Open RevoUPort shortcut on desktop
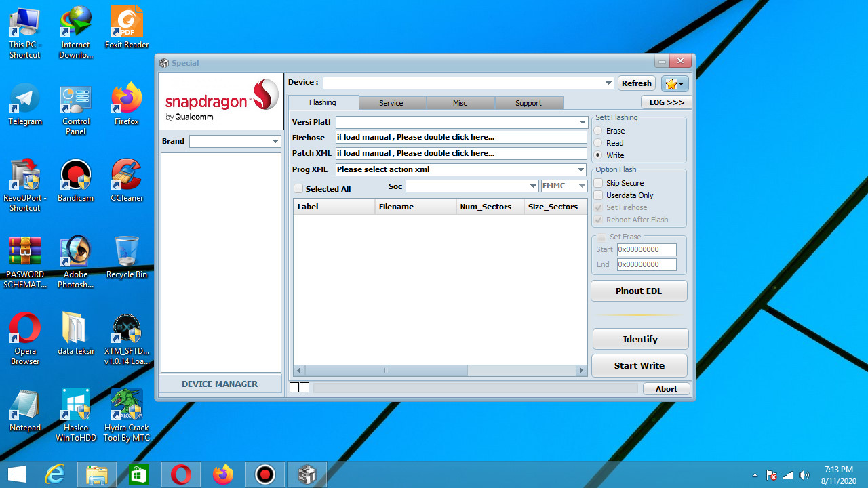 click(24, 186)
